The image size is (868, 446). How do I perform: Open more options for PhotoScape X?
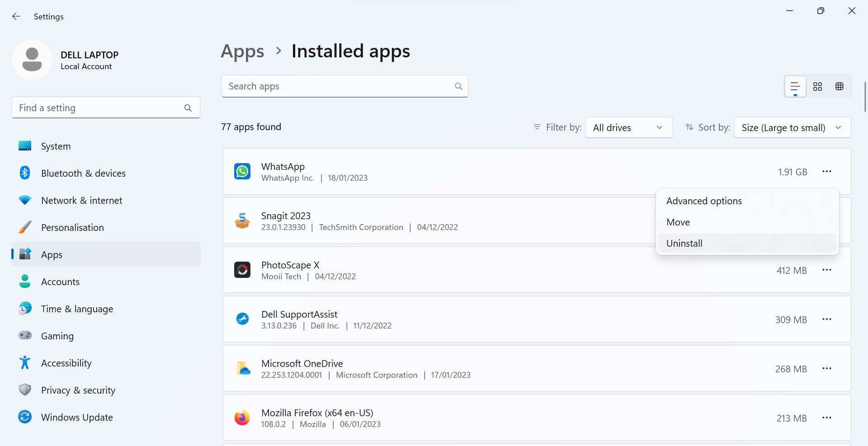pyautogui.click(x=827, y=270)
